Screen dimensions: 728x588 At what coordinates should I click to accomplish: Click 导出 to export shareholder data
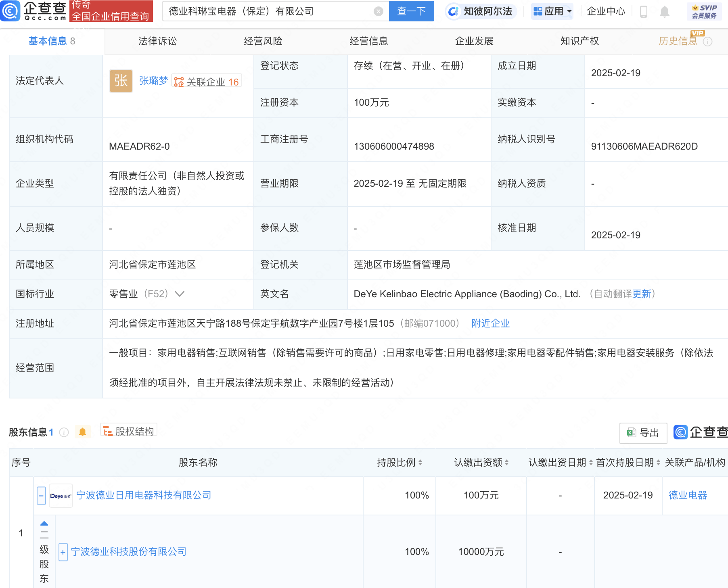pyautogui.click(x=643, y=433)
